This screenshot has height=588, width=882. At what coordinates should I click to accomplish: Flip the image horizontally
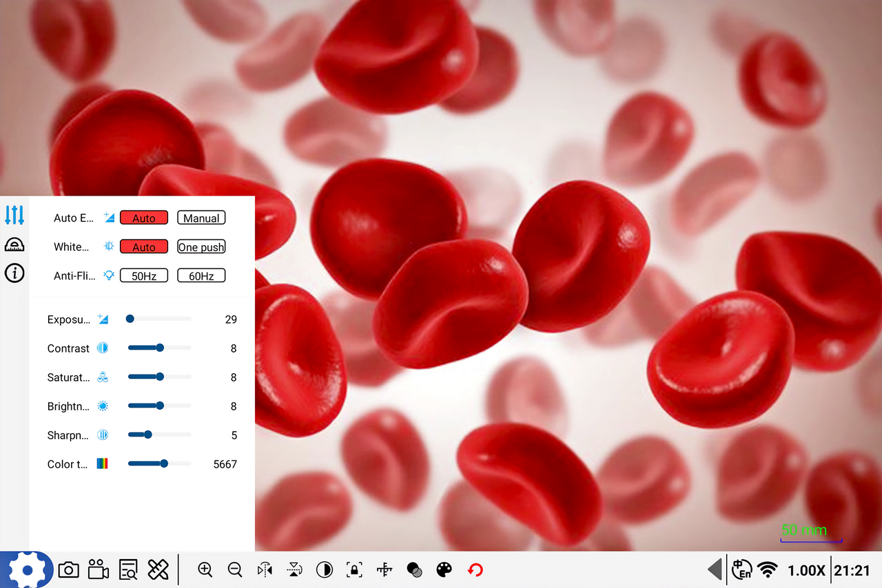265,570
